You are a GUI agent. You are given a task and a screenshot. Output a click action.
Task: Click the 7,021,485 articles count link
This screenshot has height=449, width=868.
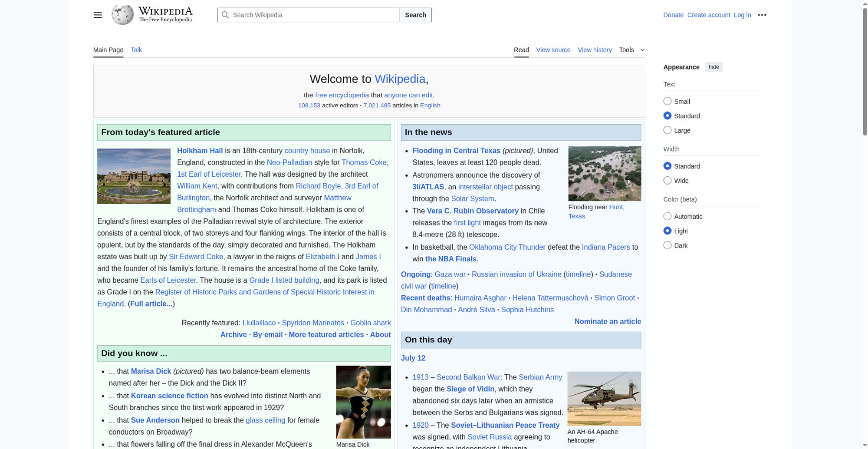[377, 106]
